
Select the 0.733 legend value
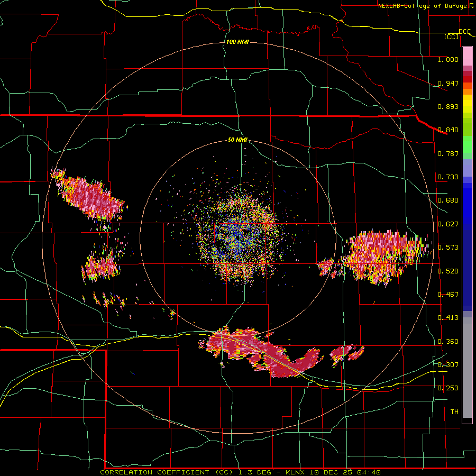click(x=448, y=177)
